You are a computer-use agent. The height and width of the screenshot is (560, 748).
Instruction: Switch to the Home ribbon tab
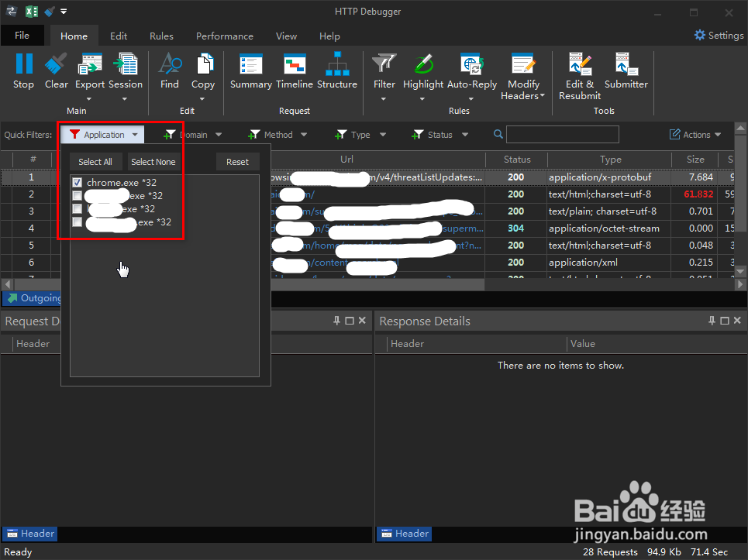point(74,36)
